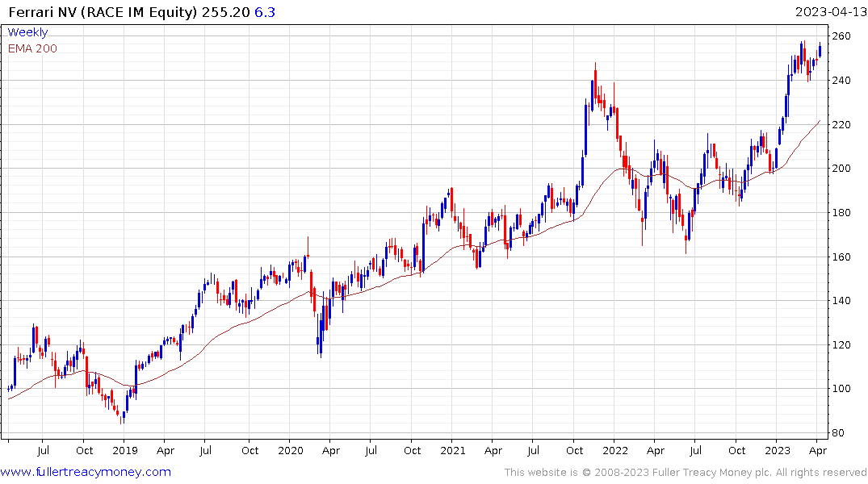Click the 140 price axis label

pyautogui.click(x=841, y=300)
